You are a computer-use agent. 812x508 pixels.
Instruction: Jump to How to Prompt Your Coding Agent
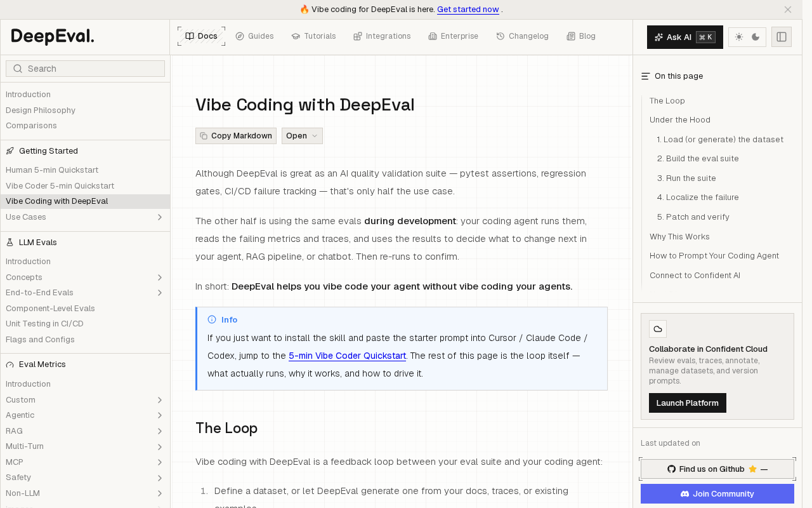click(714, 256)
